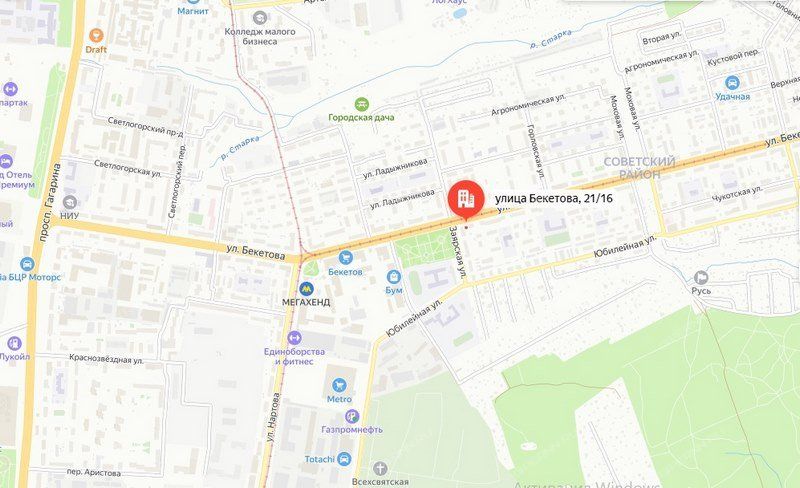Open the Городская дача picnic icon
Viewport: 800px width, 488px height.
pos(361,104)
